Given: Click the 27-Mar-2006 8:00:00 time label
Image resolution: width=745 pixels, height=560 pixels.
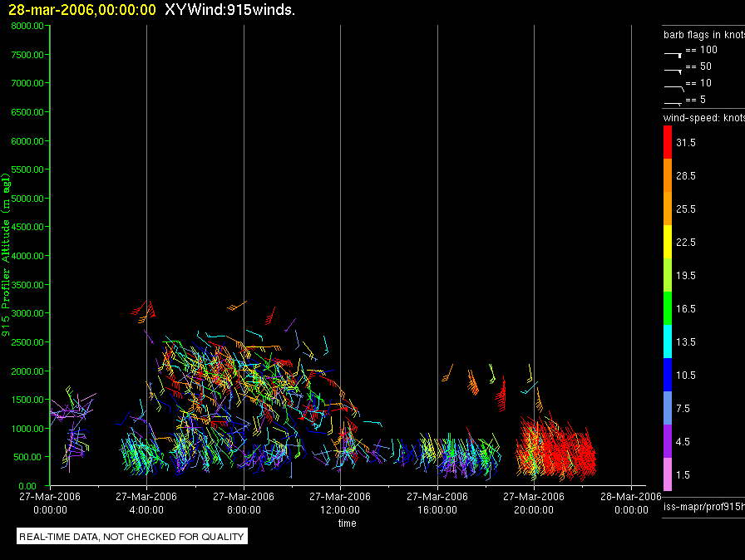Looking at the screenshot, I should [244, 503].
